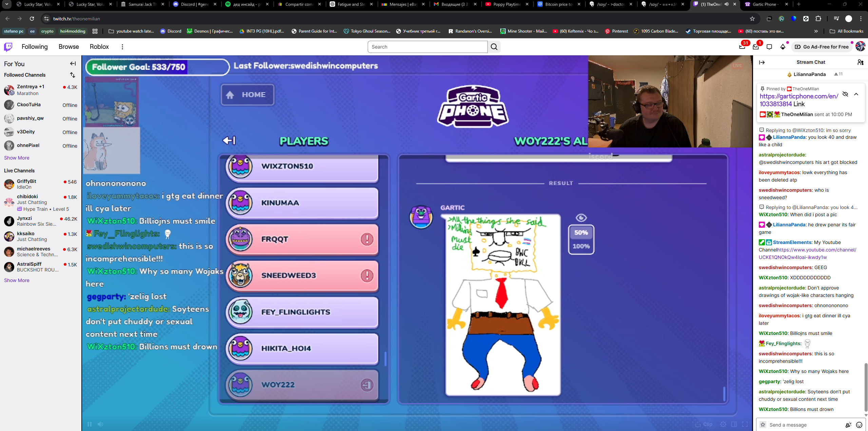Click the Twitch logo home icon
Screen dimensions: 868x431
point(8,47)
